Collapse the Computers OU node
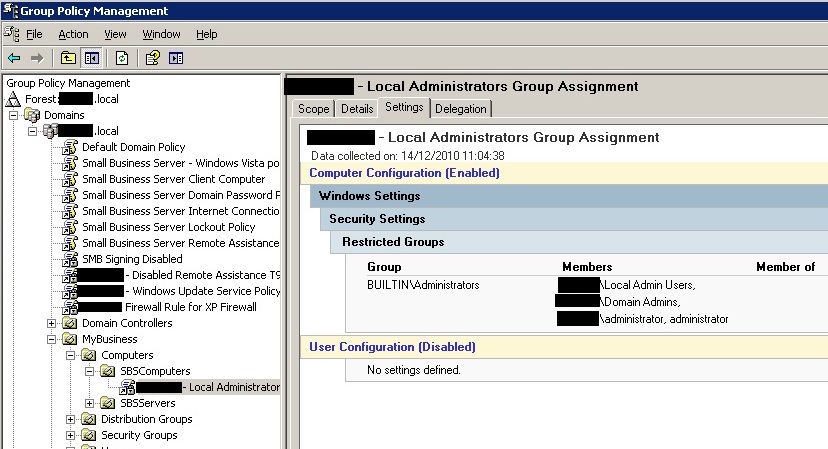Image resolution: width=828 pixels, height=449 pixels. [71, 355]
